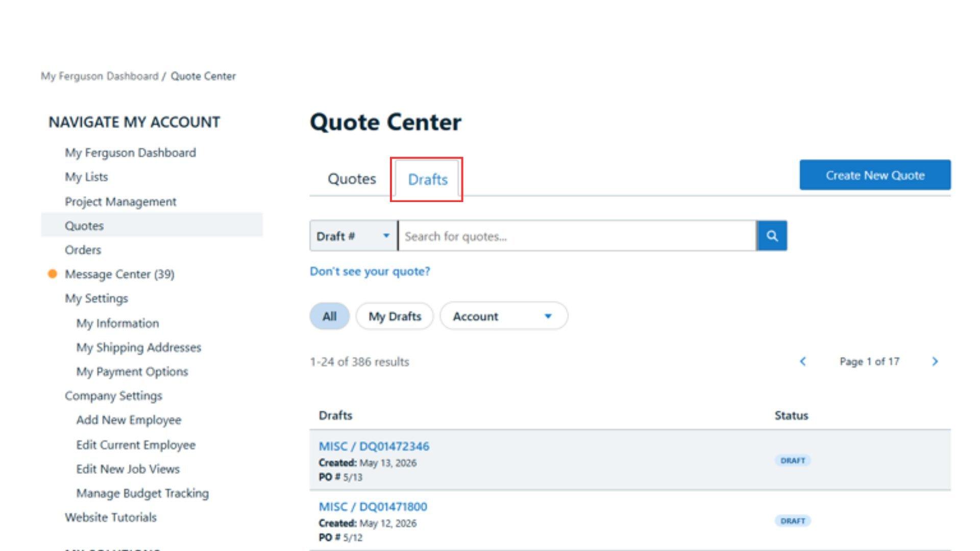The height and width of the screenshot is (551, 980).
Task: Open Edit Current Employee
Action: [x=136, y=445]
